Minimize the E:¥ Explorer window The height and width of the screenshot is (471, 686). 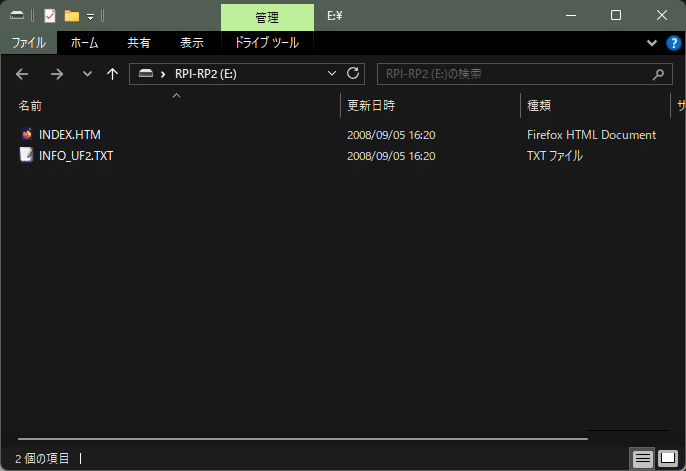pos(571,16)
